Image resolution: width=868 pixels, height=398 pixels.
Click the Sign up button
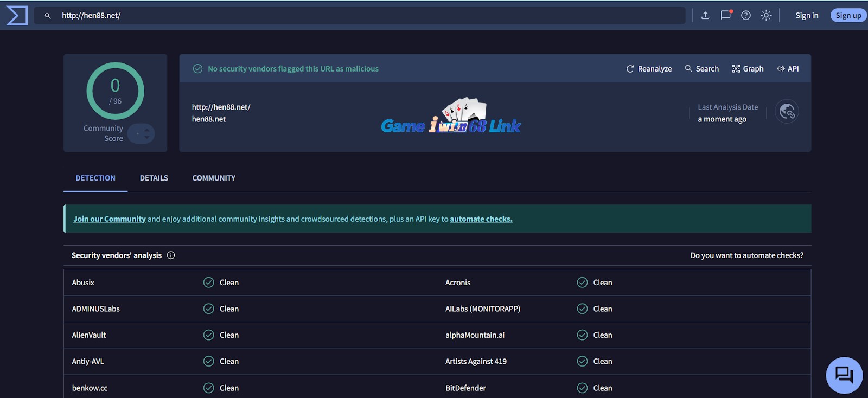[848, 15]
